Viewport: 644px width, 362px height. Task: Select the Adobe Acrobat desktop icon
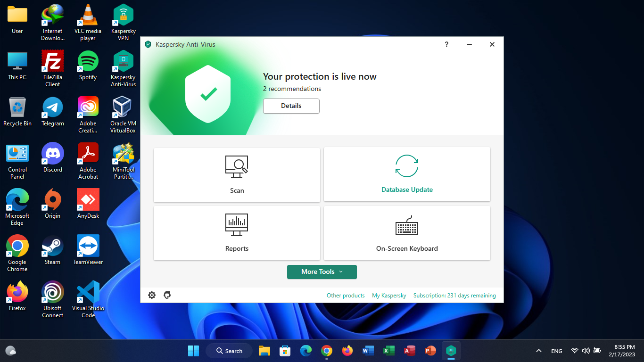(x=88, y=161)
